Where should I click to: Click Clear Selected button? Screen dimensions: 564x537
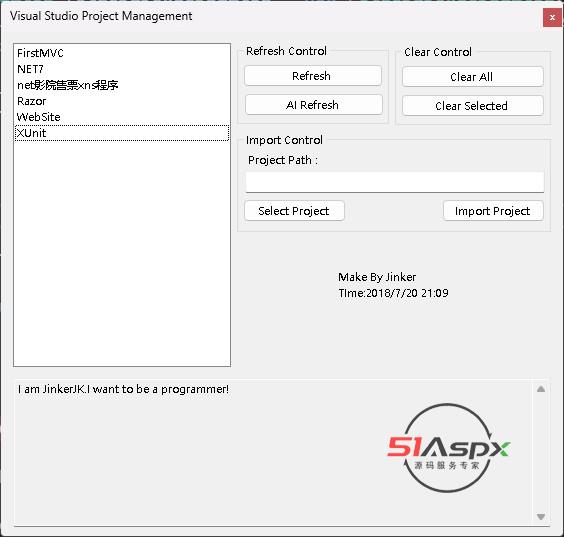[472, 106]
